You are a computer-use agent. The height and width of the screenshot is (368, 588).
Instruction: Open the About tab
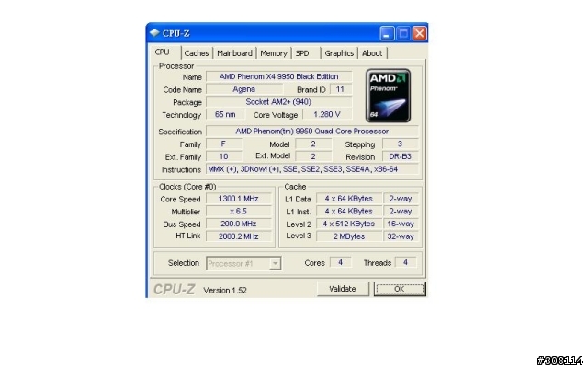coord(372,53)
